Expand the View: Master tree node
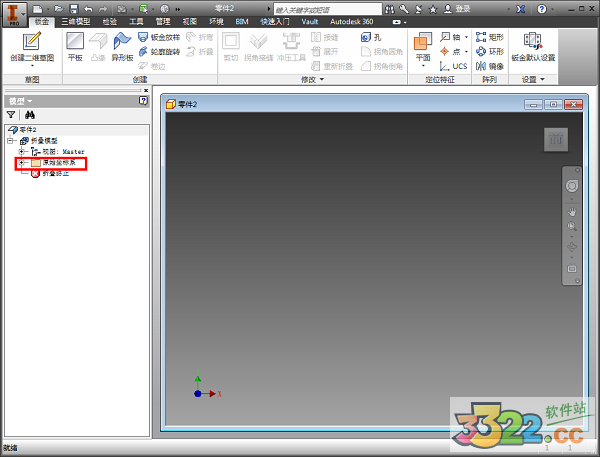This screenshot has height=457, width=600. click(x=22, y=152)
